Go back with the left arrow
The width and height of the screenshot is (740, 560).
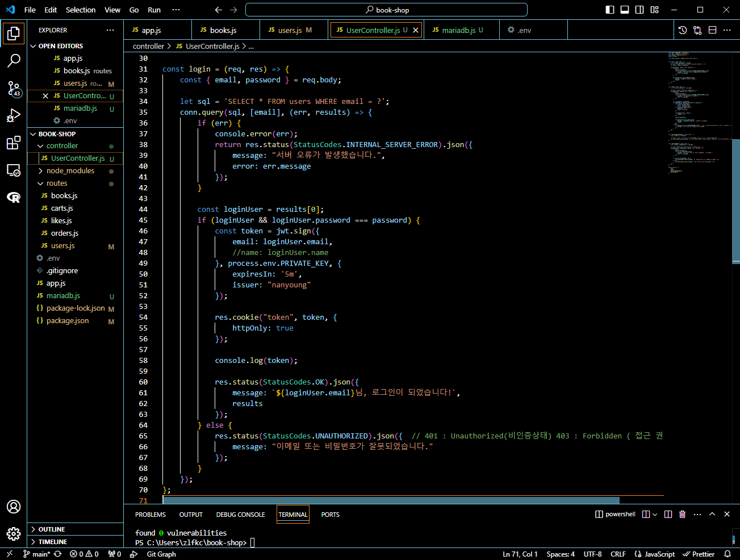219,10
